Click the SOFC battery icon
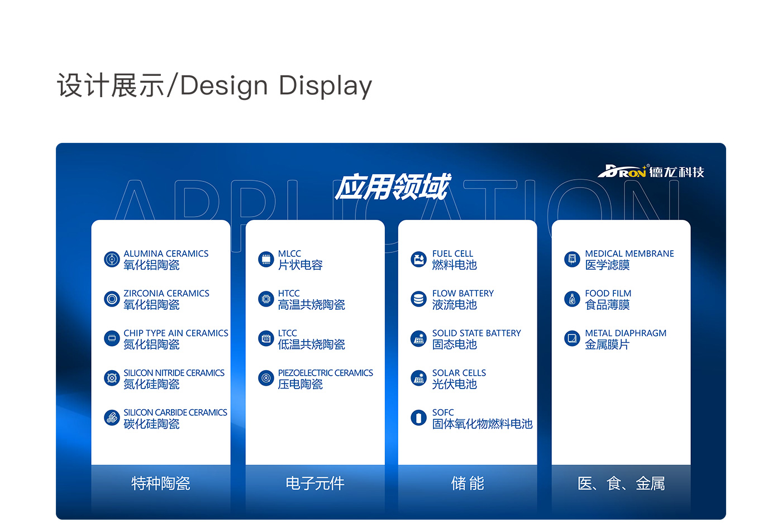The image size is (782, 532). coord(418,418)
